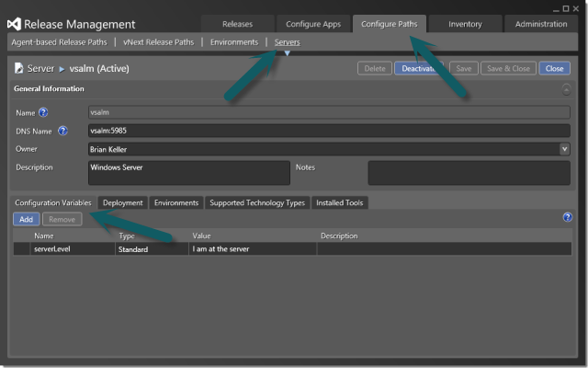Open vNext Release Paths submenu

coord(159,42)
